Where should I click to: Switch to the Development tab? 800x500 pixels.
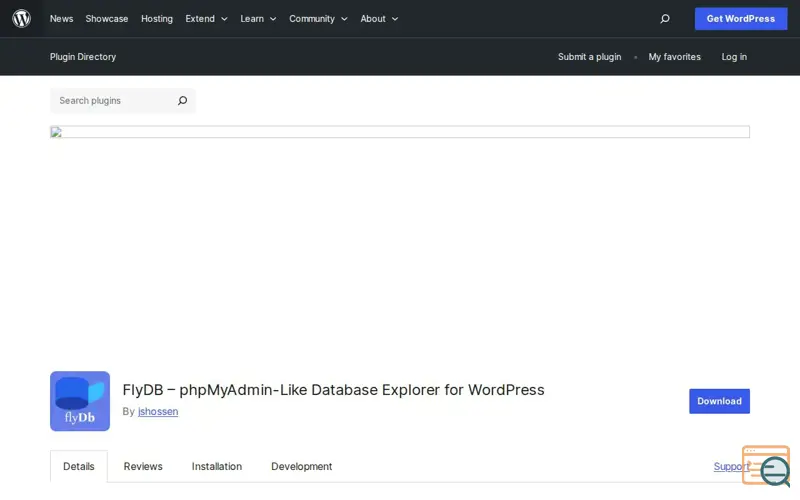(x=302, y=466)
